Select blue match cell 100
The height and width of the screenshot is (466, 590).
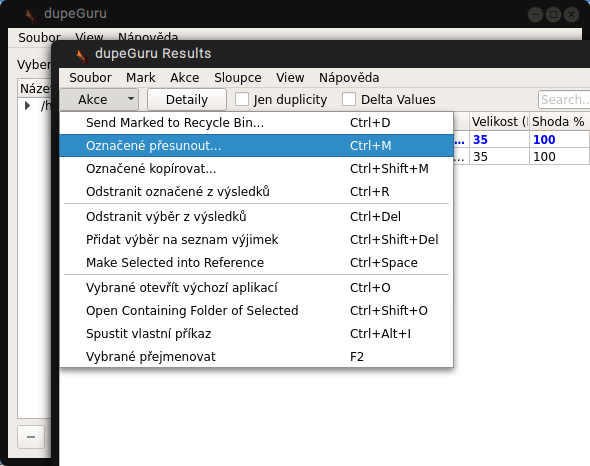pos(559,140)
